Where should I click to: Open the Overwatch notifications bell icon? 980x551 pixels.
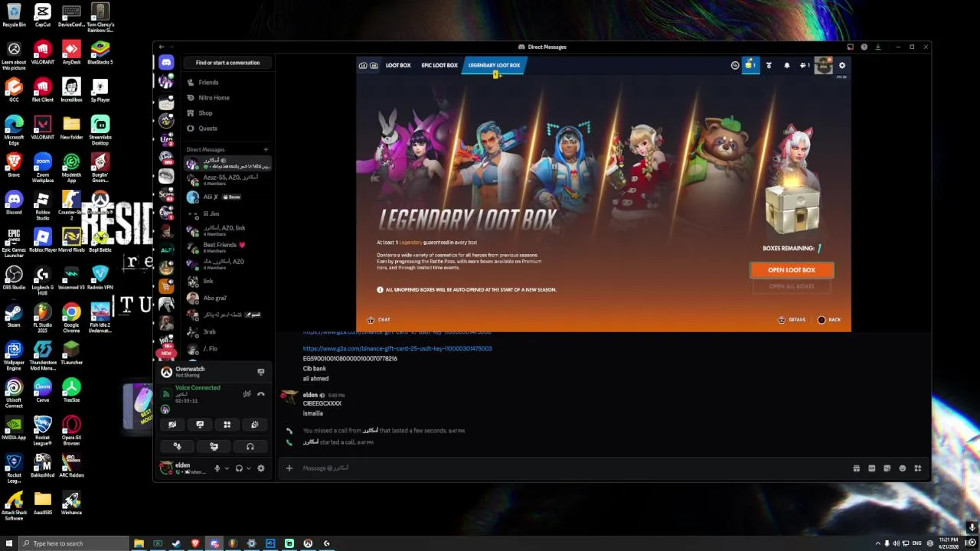[x=786, y=66]
